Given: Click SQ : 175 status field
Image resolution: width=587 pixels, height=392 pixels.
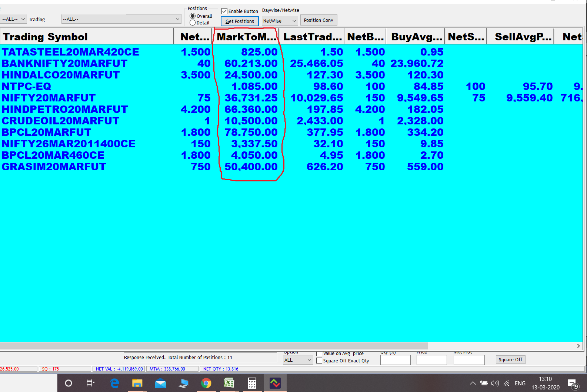Looking at the screenshot, I should 64,369.
